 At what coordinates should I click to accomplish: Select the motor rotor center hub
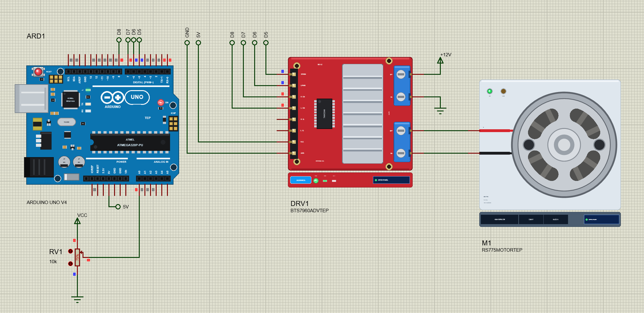click(564, 145)
